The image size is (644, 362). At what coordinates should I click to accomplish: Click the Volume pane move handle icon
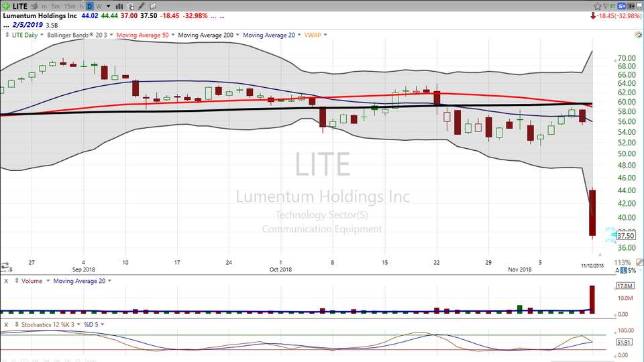coord(17,281)
